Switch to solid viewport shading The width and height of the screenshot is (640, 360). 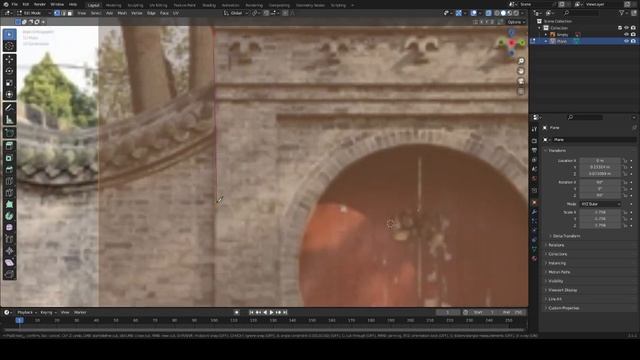point(503,13)
